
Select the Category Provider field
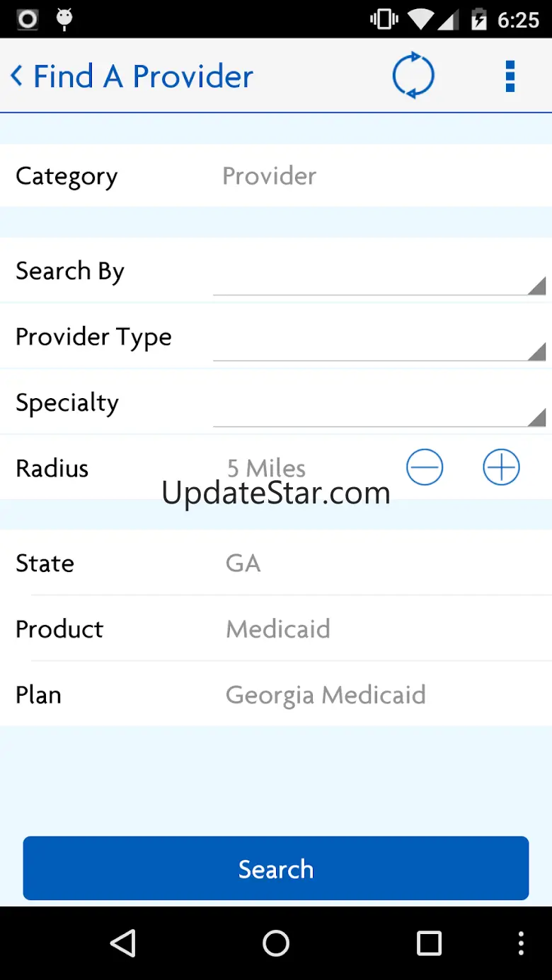[x=269, y=176]
